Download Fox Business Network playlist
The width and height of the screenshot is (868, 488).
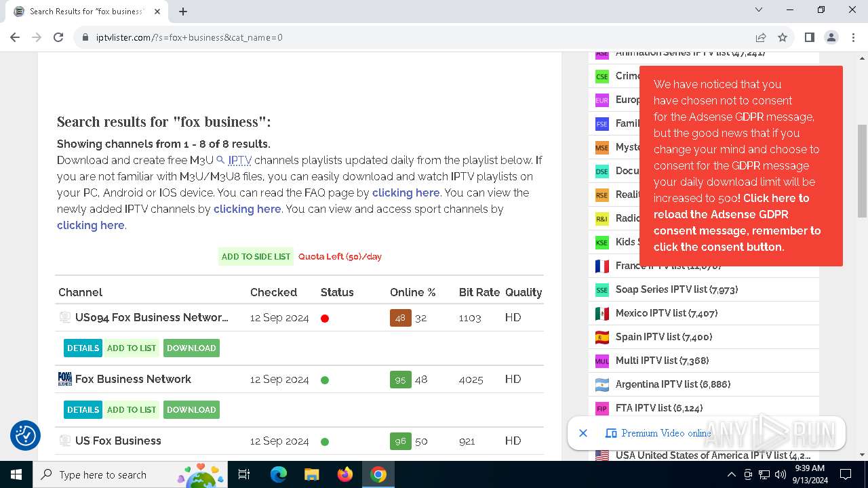191,409
